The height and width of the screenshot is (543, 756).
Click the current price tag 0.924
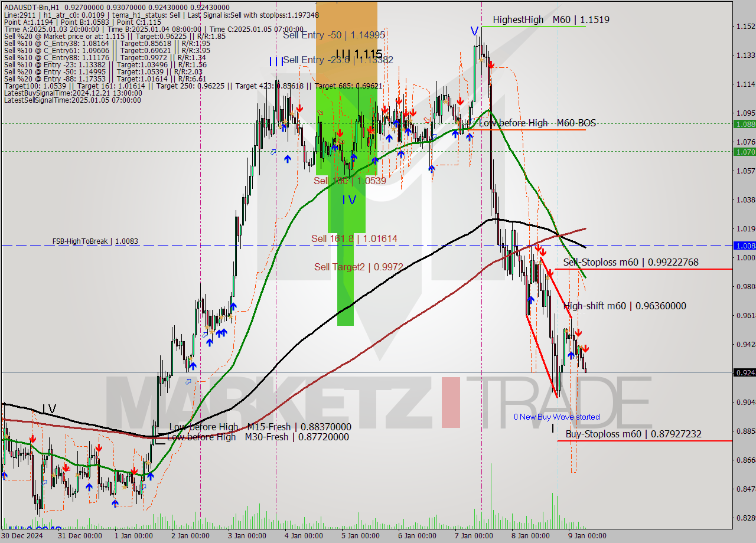(744, 372)
